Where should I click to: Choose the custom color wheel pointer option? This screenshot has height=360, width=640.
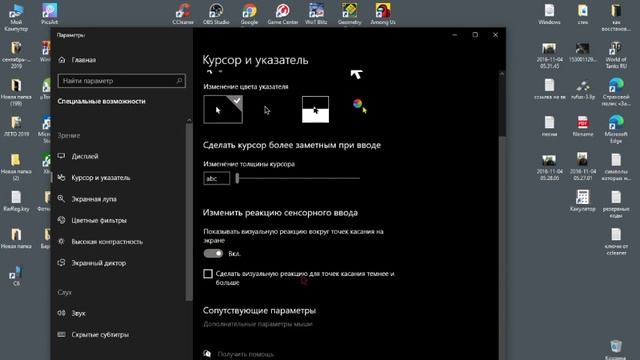pyautogui.click(x=360, y=106)
